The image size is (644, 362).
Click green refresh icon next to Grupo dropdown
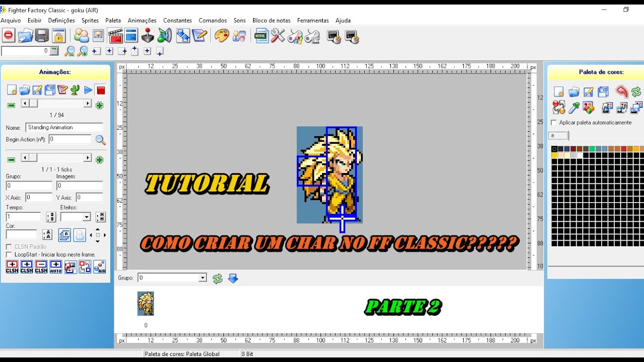[x=217, y=279]
